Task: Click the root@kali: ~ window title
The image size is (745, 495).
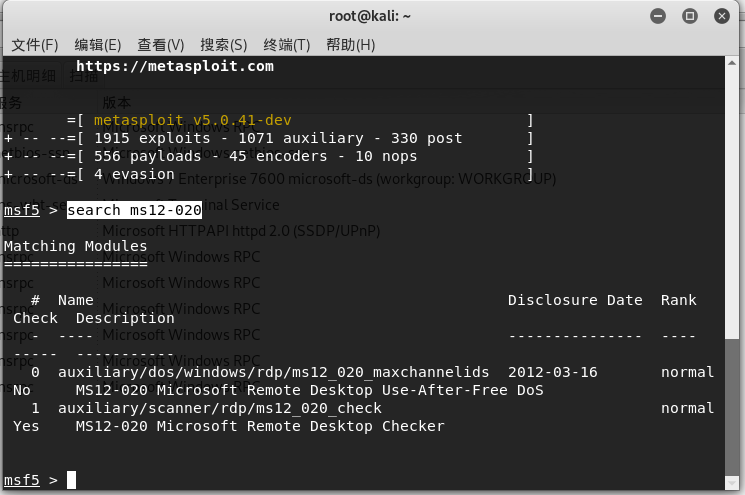Action: [370, 16]
